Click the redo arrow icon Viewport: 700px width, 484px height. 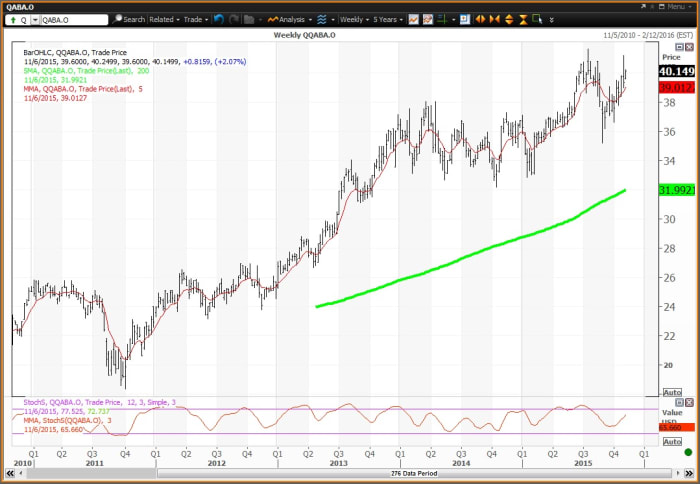point(234,19)
